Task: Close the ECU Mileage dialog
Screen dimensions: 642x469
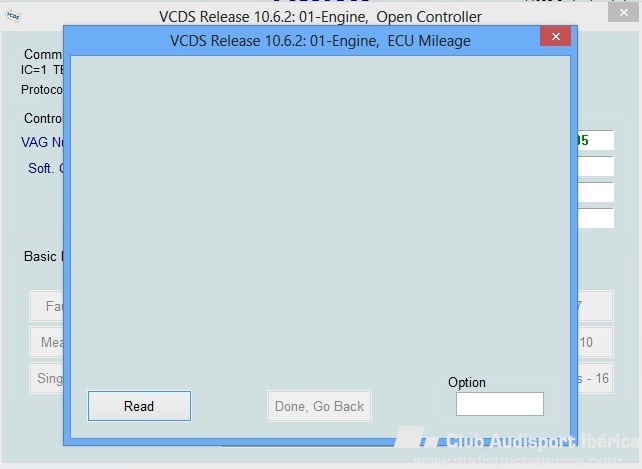Action: pyautogui.click(x=555, y=36)
